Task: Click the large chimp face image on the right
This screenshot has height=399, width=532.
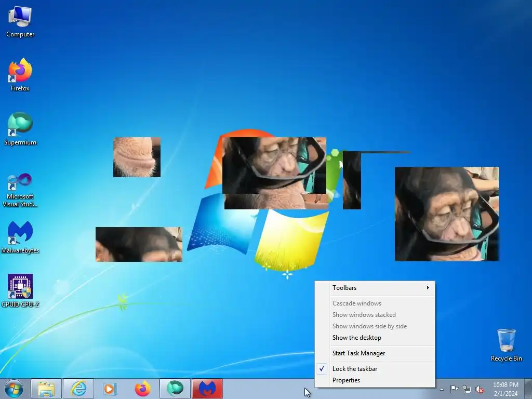Action: (x=446, y=214)
